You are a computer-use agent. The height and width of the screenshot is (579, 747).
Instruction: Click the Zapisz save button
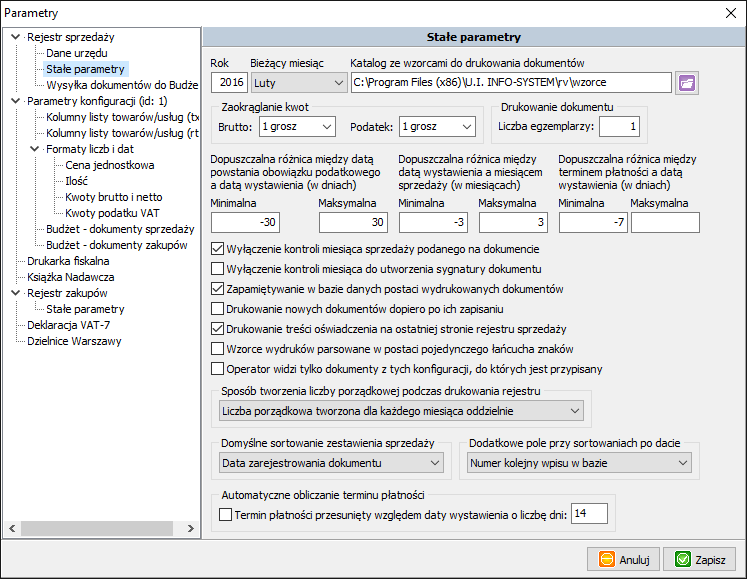(x=699, y=559)
